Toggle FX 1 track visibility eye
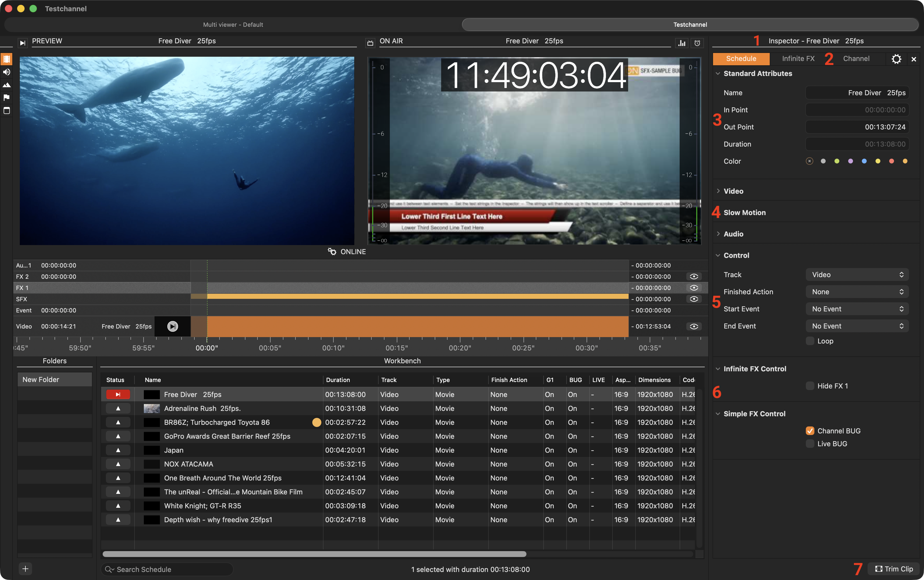The image size is (924, 580). click(694, 288)
